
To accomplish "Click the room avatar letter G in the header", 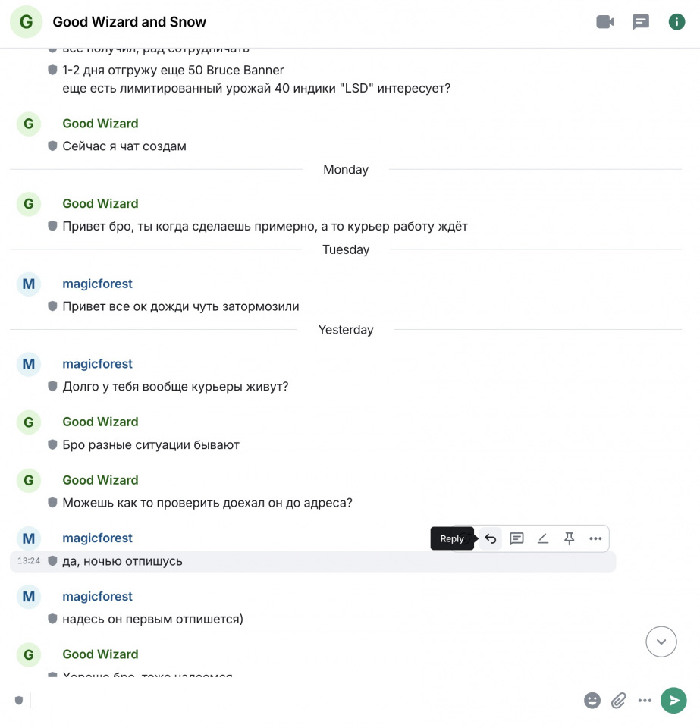I will pos(27,22).
